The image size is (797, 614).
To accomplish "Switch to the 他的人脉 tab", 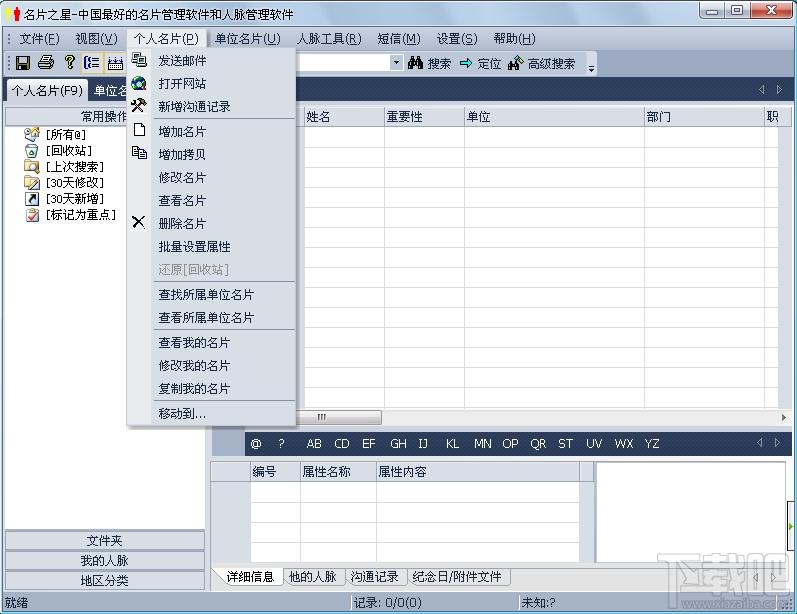I will (x=313, y=576).
